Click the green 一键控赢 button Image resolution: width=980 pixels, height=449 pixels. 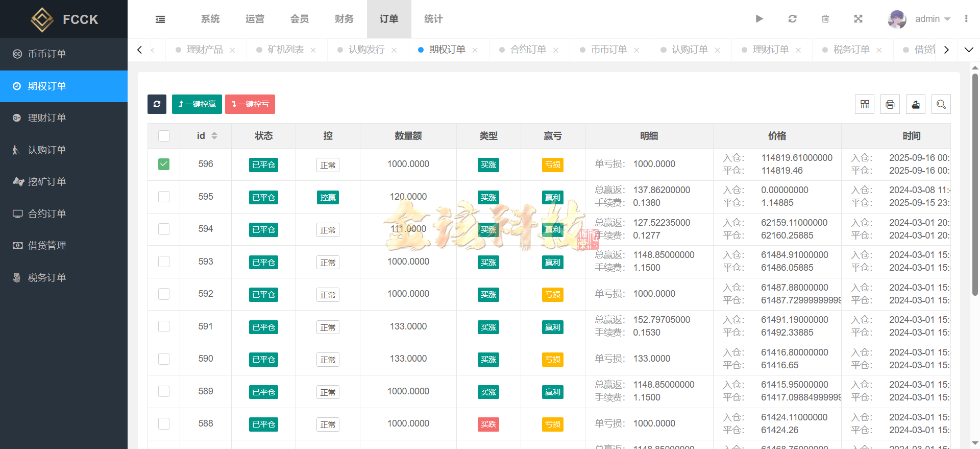pyautogui.click(x=197, y=104)
